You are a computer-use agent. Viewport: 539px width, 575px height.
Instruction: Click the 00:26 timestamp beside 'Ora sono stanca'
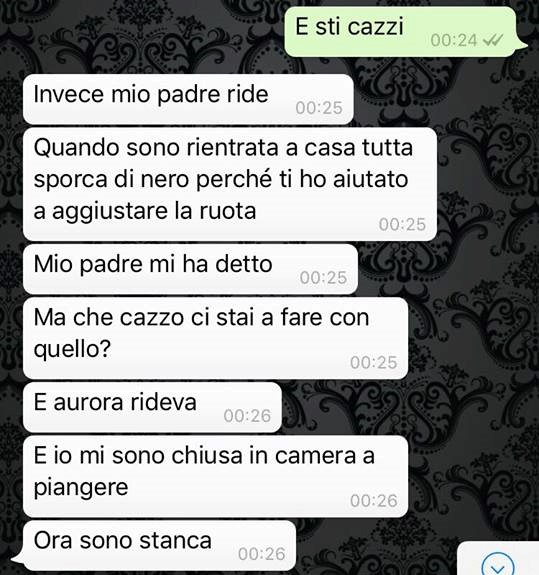coord(261,554)
